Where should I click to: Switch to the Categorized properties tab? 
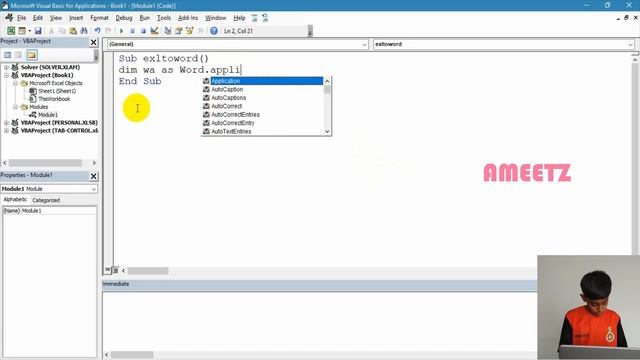coord(46,200)
